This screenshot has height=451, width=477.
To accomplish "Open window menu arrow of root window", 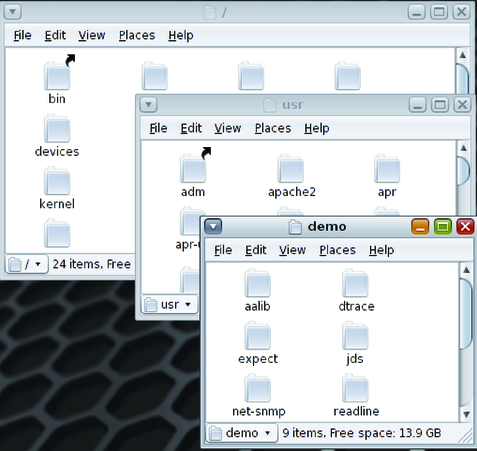I will coord(13,12).
